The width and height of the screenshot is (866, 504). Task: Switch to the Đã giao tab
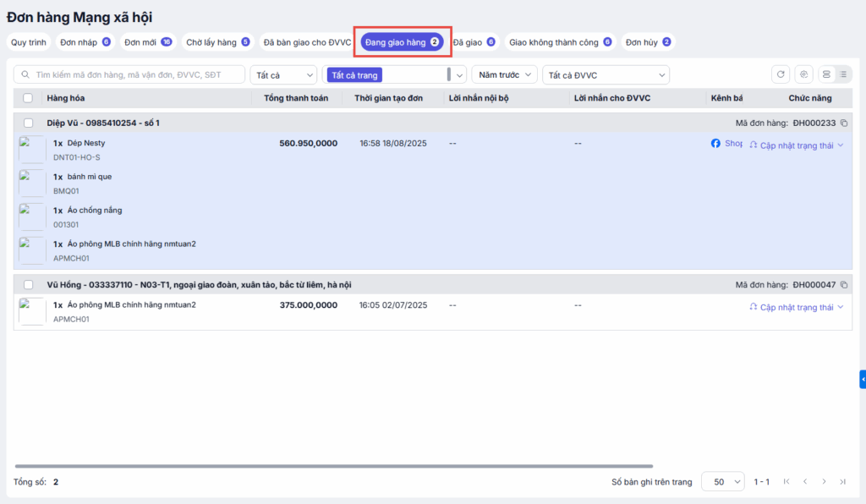tap(474, 42)
